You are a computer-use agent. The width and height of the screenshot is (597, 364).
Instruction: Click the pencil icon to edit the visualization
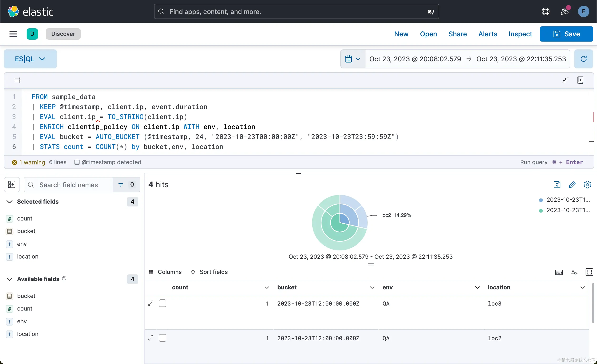(572, 185)
